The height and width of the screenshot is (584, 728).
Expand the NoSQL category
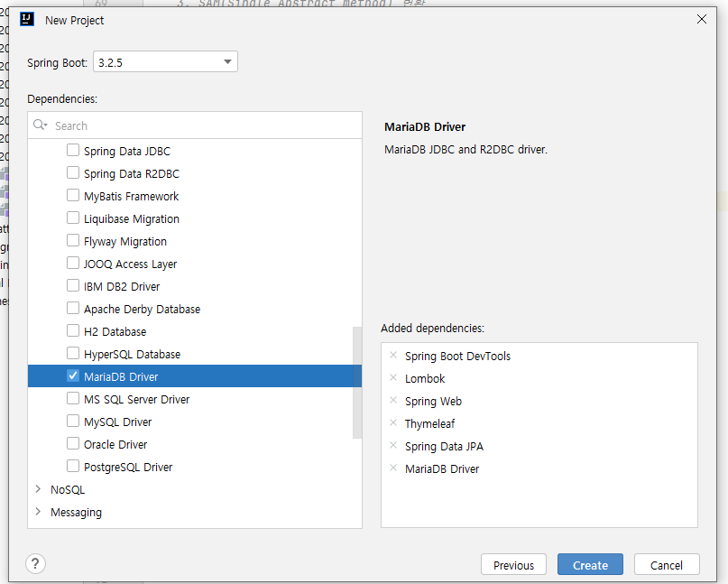coord(38,488)
